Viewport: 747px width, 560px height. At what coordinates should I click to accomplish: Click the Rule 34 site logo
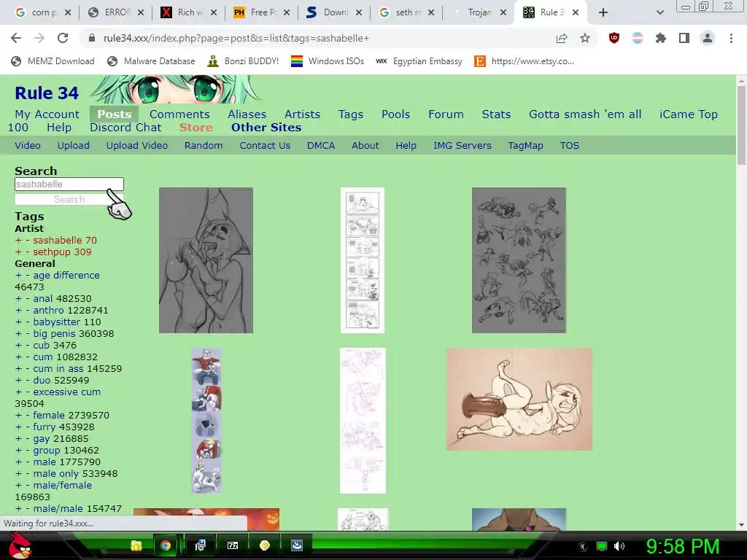pos(47,93)
